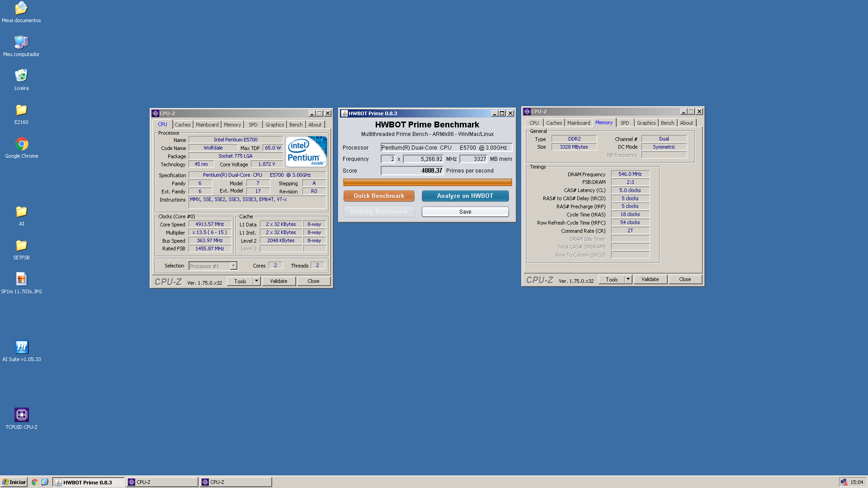Click right CPU-Z window title icon

coord(527,112)
